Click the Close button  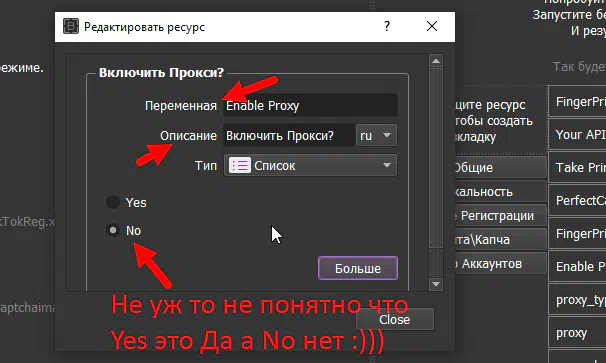point(395,320)
